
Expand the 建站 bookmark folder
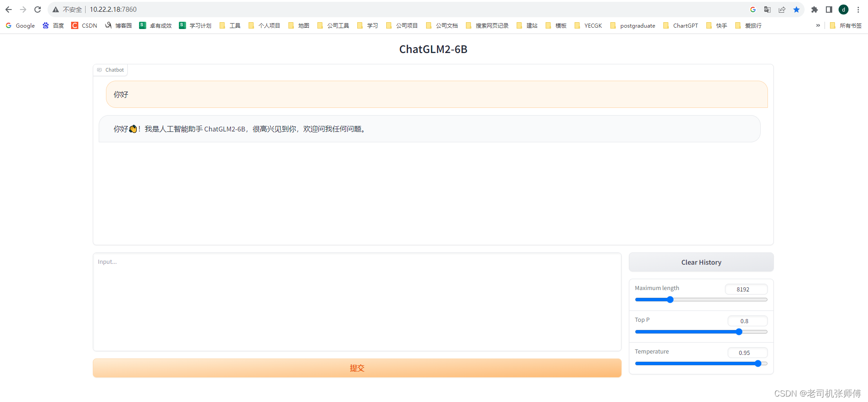point(527,26)
